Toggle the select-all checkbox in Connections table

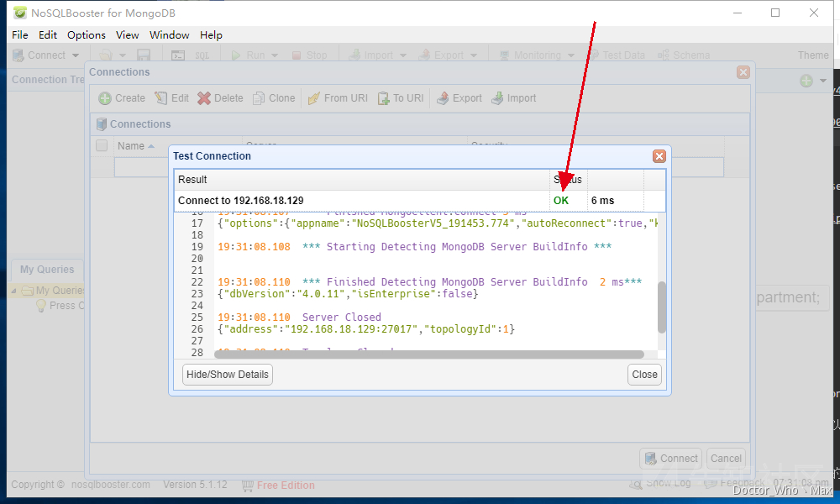pyautogui.click(x=102, y=145)
